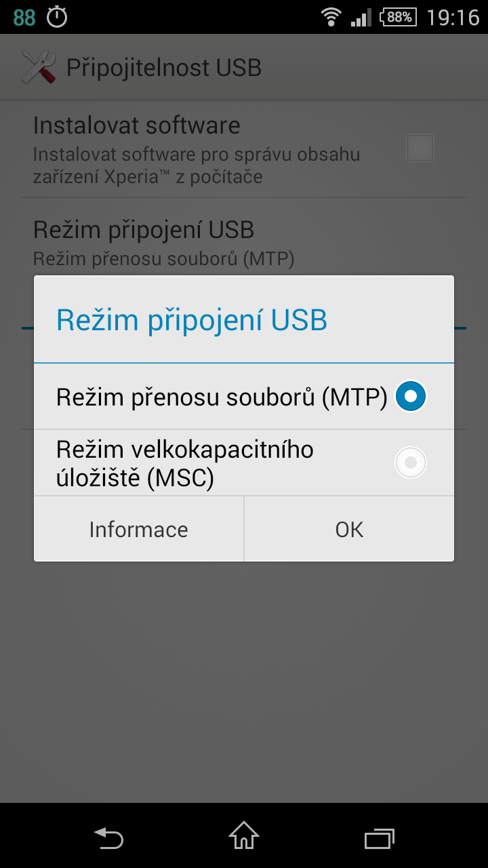Click the Informace button
Screen dimensions: 488x868
[139, 529]
